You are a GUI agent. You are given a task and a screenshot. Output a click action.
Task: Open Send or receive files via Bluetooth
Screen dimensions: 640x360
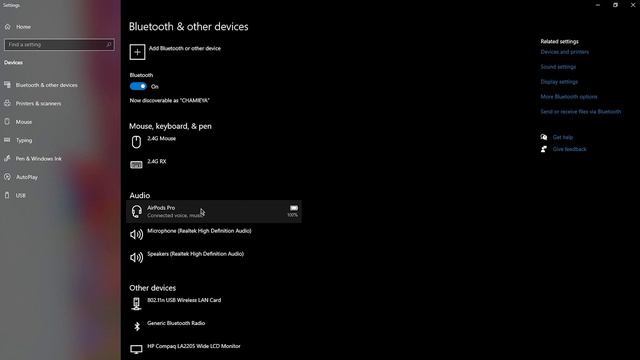[580, 111]
